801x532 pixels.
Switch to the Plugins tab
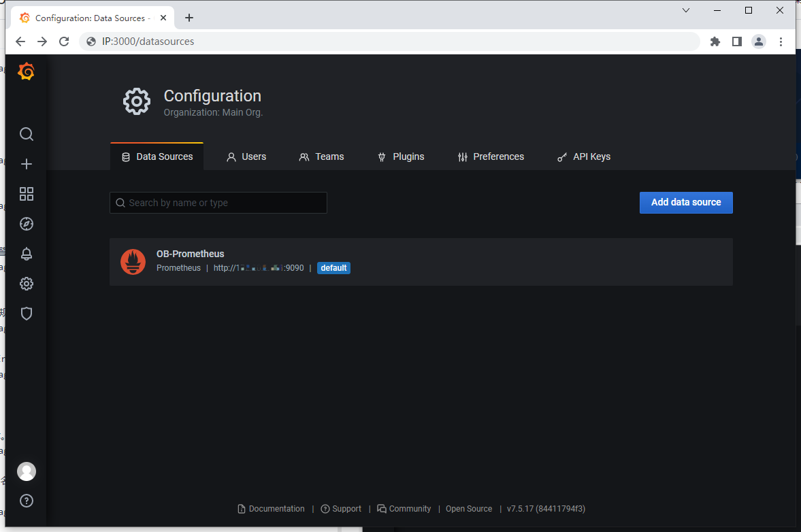click(x=401, y=156)
